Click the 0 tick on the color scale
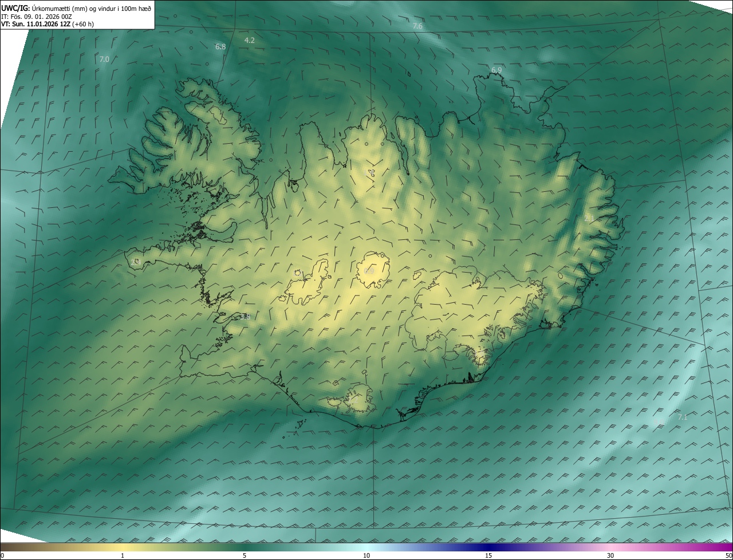The width and height of the screenshot is (733, 560). click(2, 555)
